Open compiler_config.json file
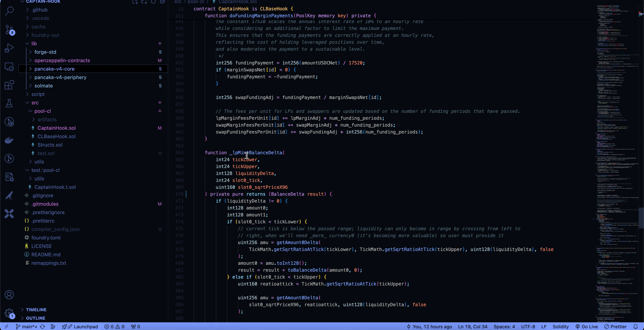The image size is (644, 330). click(93, 229)
